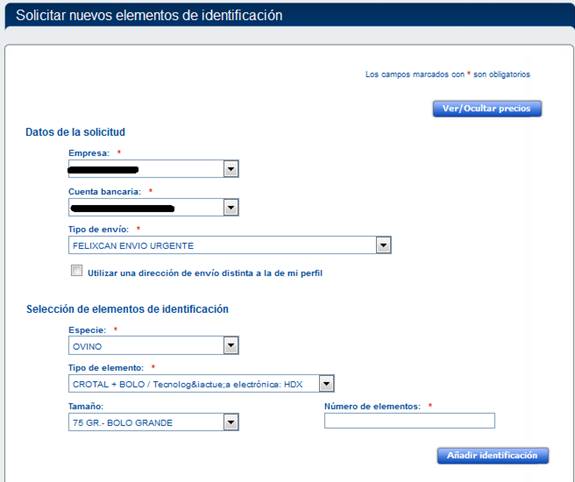
Task: Click the 'Utilizar una dirección de envío distinta' label
Action: click(x=205, y=273)
